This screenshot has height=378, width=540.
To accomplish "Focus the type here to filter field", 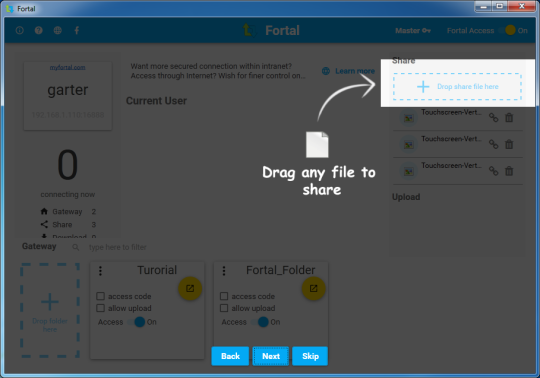I will coord(118,247).
